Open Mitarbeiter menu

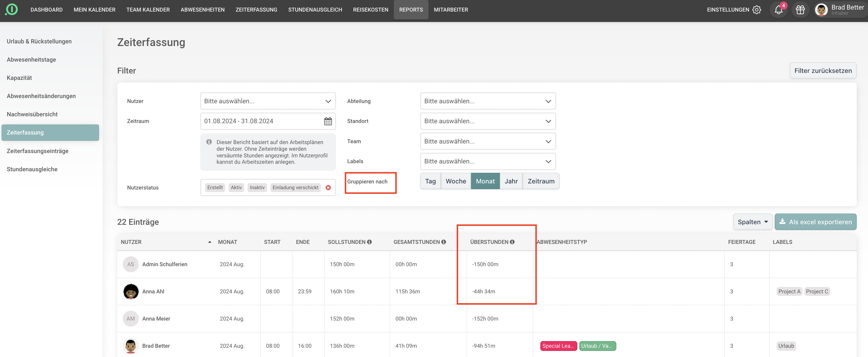point(451,10)
